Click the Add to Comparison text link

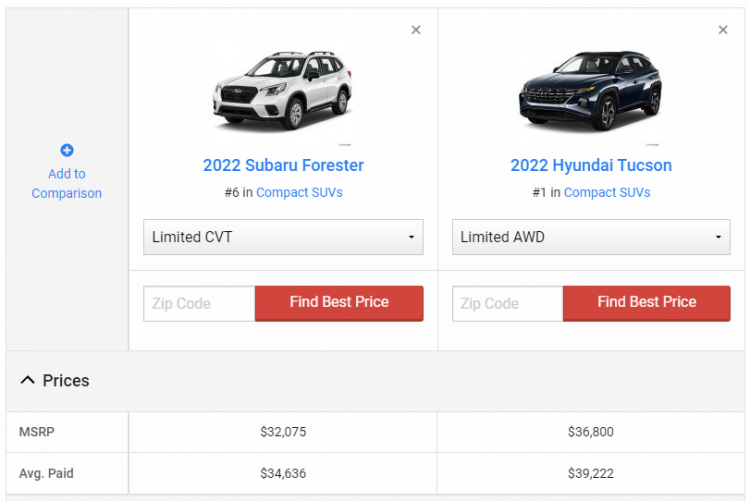pos(66,183)
